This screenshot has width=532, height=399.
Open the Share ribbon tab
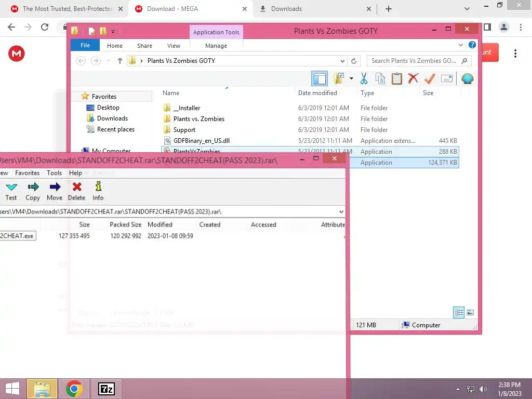click(144, 46)
